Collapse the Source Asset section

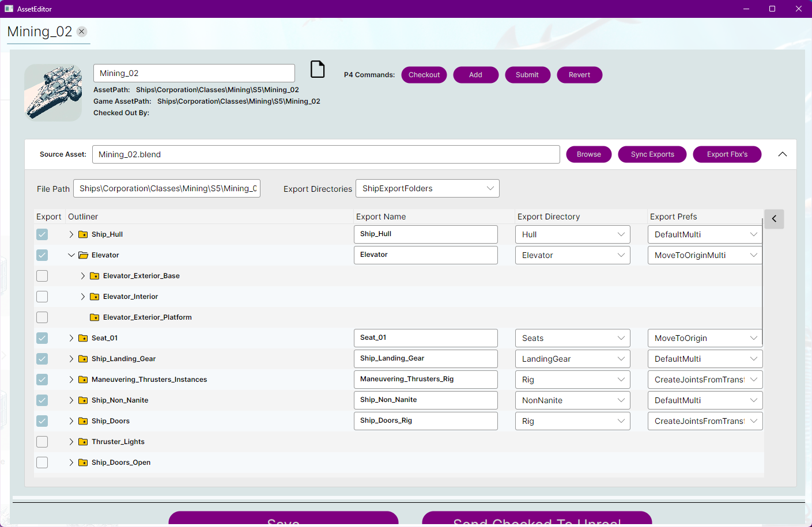click(x=782, y=154)
